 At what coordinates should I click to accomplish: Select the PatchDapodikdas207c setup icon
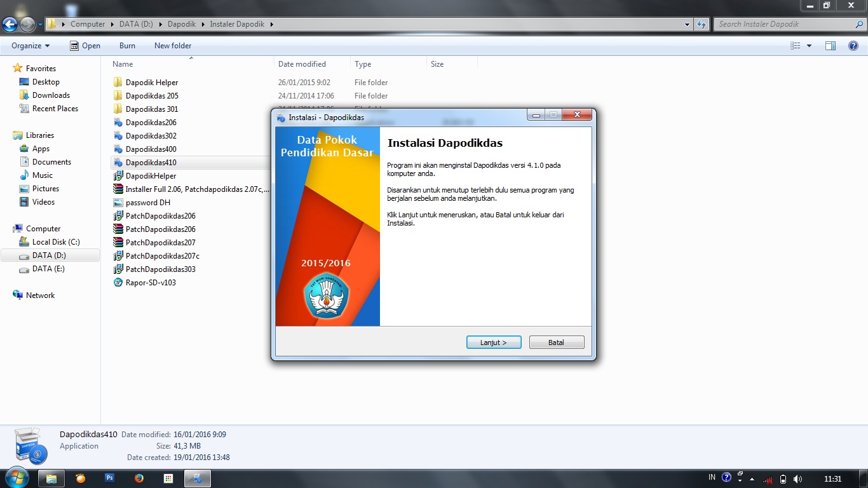click(x=118, y=256)
